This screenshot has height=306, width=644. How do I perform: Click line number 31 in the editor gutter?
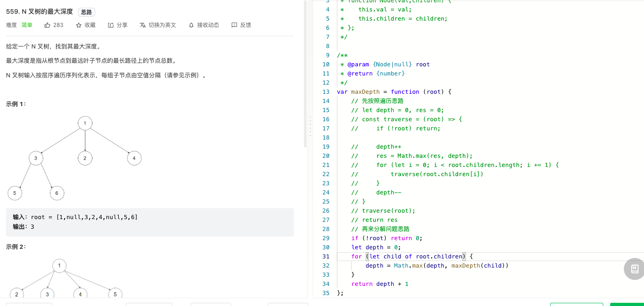325,256
